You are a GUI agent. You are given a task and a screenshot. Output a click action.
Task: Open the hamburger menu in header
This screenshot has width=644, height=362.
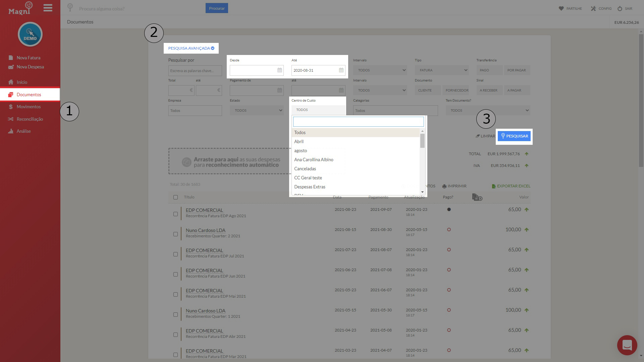pyautogui.click(x=48, y=8)
